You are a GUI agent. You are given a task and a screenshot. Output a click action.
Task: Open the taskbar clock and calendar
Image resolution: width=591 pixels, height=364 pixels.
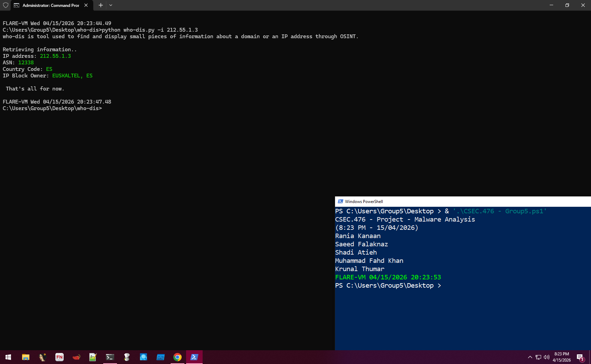coord(562,357)
